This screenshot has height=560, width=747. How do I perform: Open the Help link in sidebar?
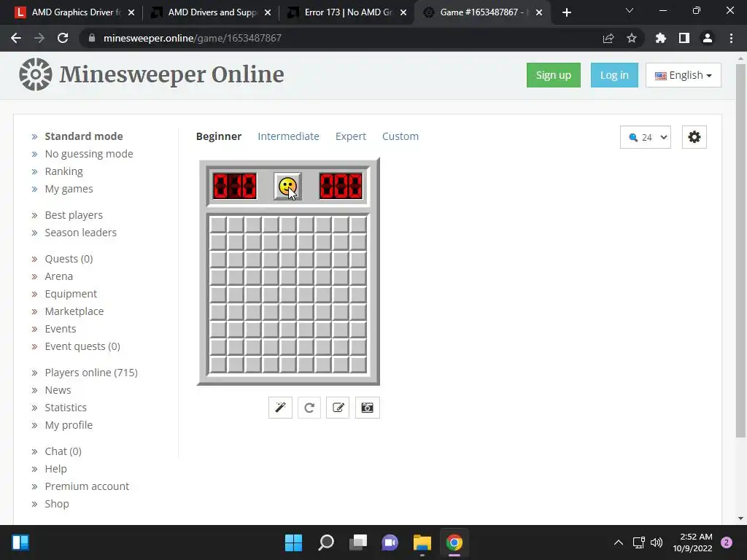(x=55, y=469)
